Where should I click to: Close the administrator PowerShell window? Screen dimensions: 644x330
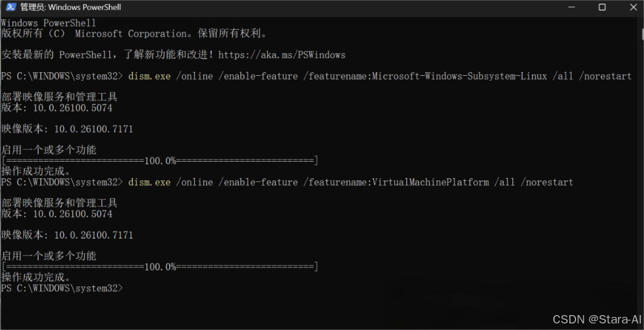(634, 7)
